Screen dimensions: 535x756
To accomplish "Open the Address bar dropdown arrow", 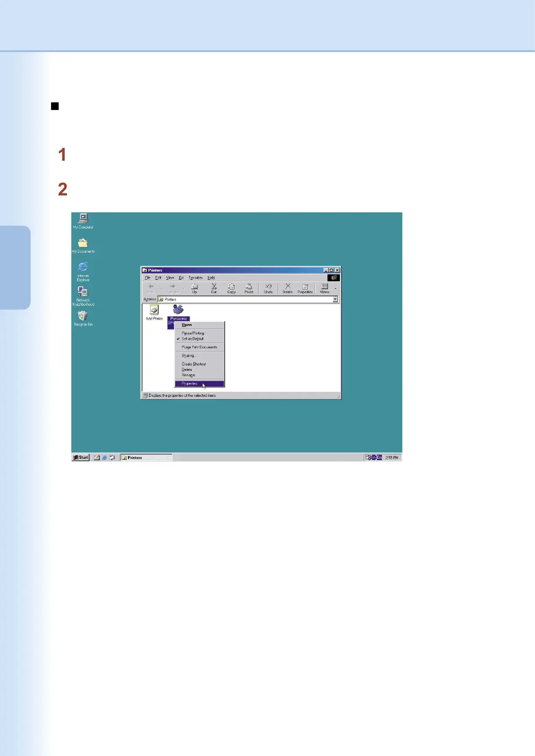I will point(335,299).
